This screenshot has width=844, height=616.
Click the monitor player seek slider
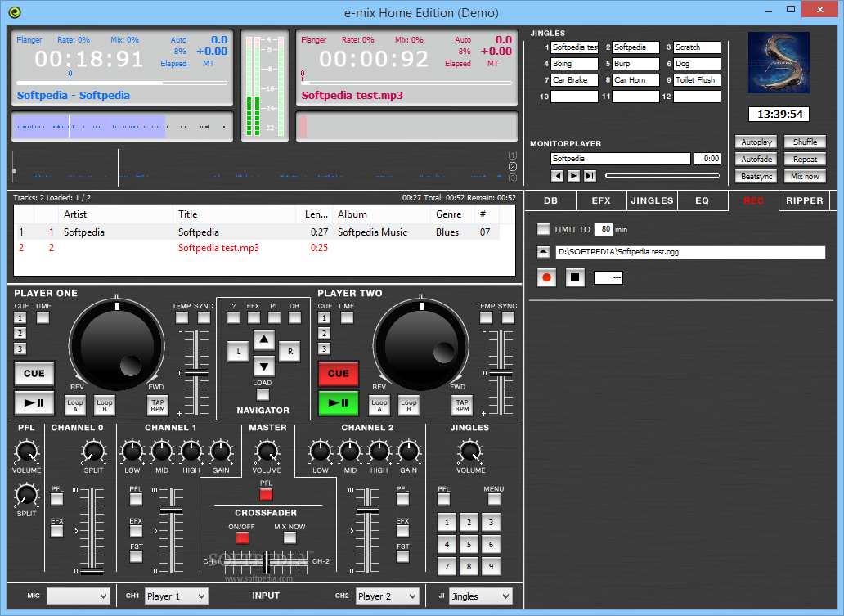(662, 175)
